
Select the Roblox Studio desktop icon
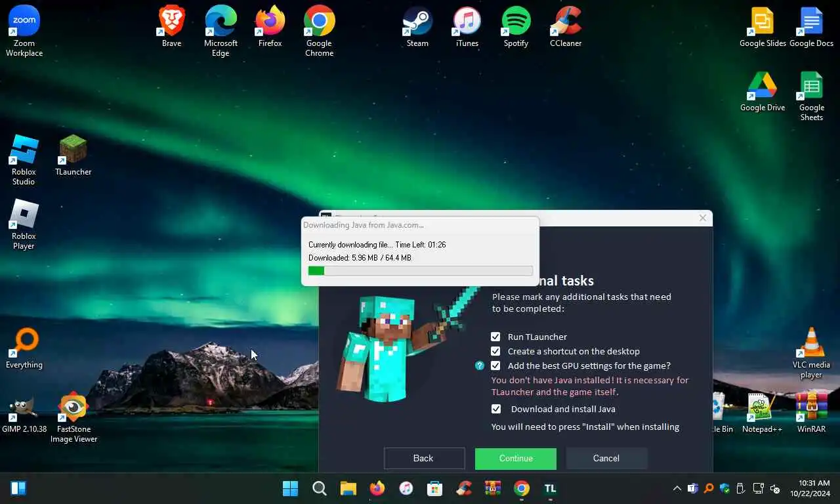[24, 159]
